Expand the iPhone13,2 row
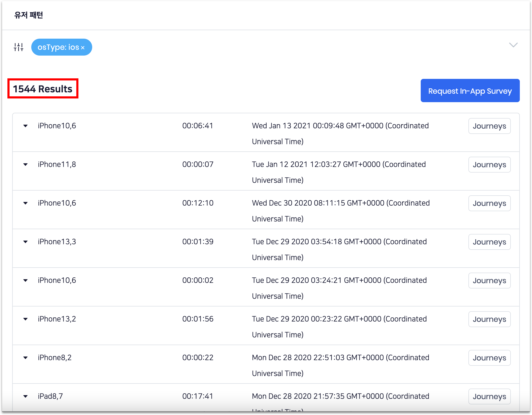This screenshot has width=532, height=415. pyautogui.click(x=25, y=319)
